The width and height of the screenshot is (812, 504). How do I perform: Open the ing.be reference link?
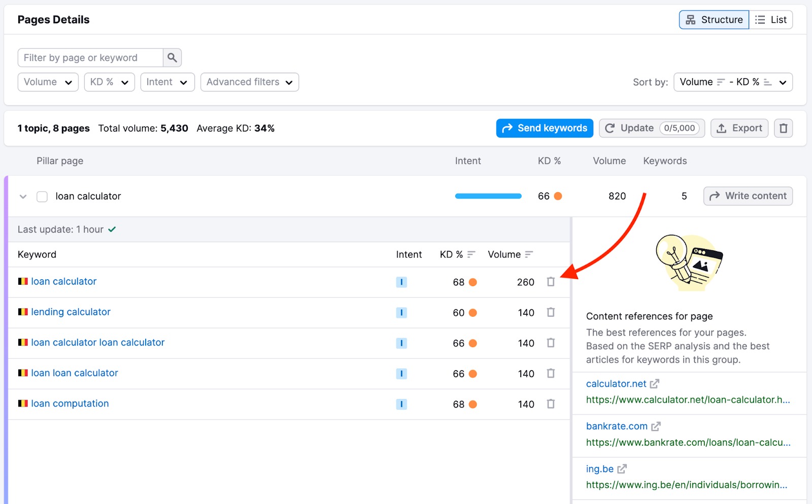(600, 469)
